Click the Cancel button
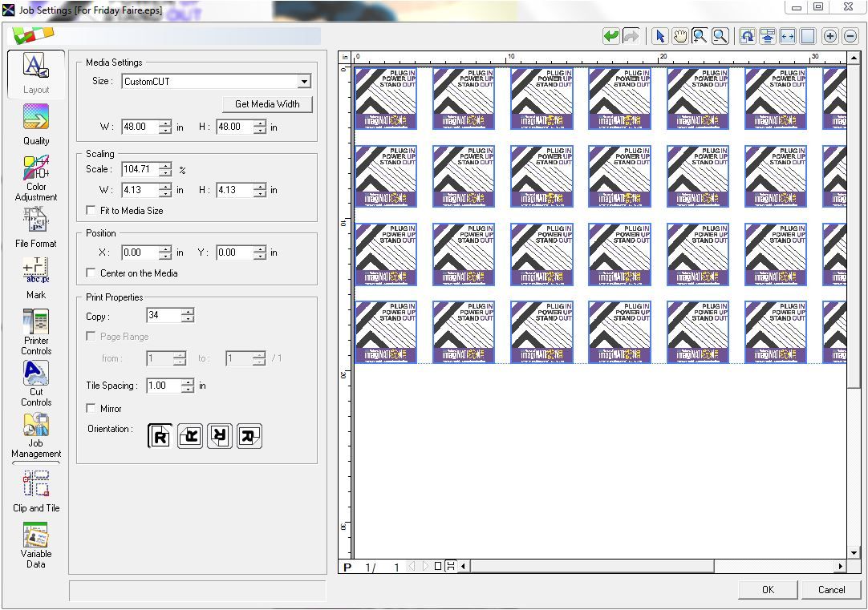 [831, 589]
